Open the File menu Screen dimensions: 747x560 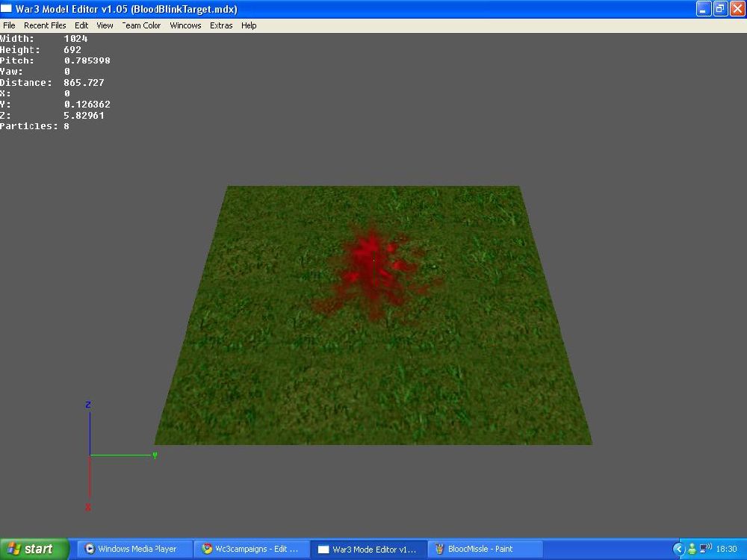click(x=9, y=25)
